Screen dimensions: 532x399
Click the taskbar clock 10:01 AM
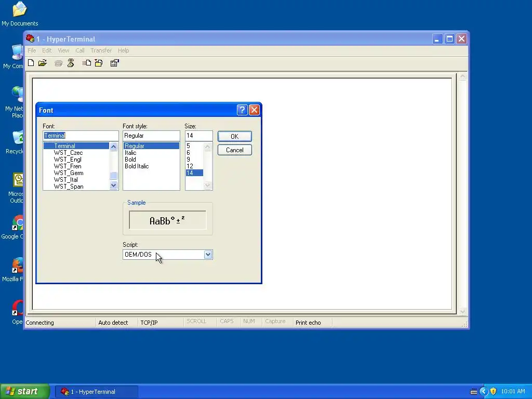(x=513, y=392)
